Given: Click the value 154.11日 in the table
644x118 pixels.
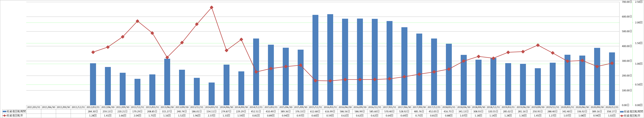Looking at the screenshot, I should (x=212, y=112).
